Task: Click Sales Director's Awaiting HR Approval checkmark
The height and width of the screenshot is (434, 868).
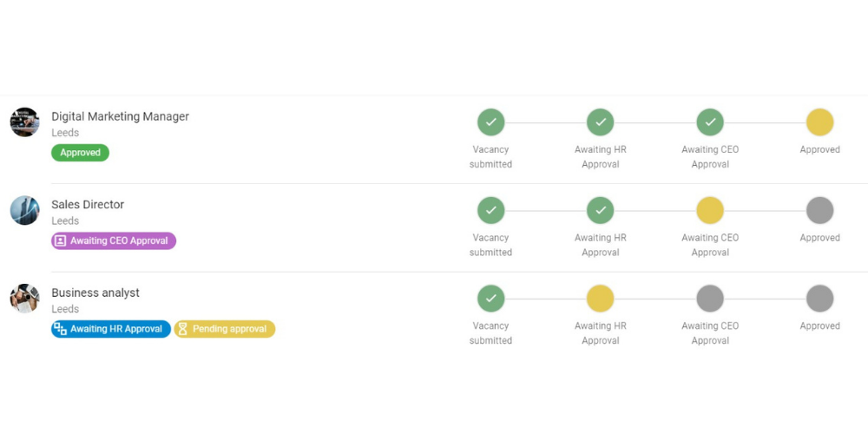Action: [x=600, y=210]
